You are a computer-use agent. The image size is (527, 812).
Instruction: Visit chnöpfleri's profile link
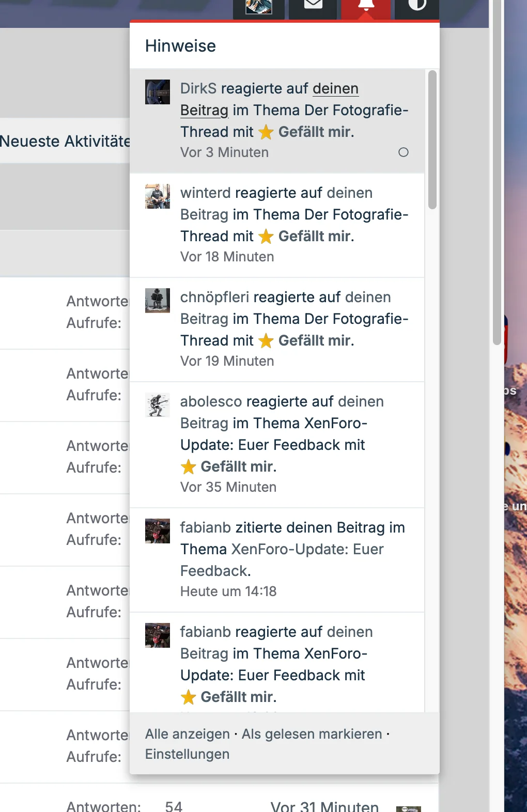click(x=215, y=297)
